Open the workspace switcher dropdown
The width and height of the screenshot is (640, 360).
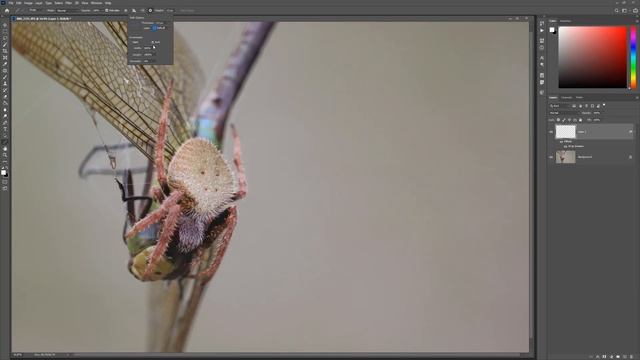tap(624, 11)
